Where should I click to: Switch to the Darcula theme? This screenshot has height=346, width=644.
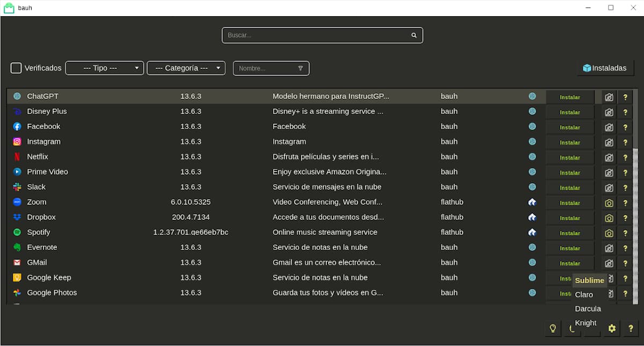pos(588,309)
